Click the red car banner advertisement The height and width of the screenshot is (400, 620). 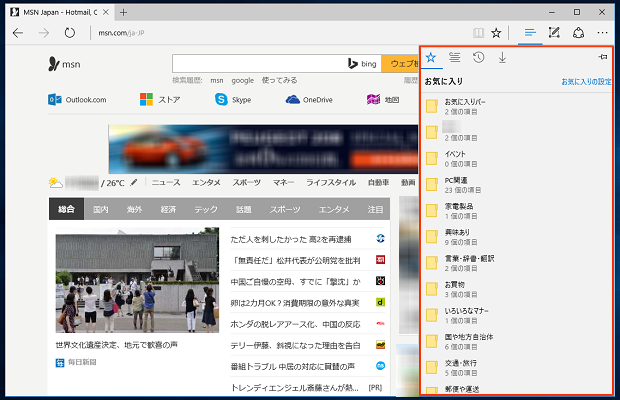click(x=263, y=149)
